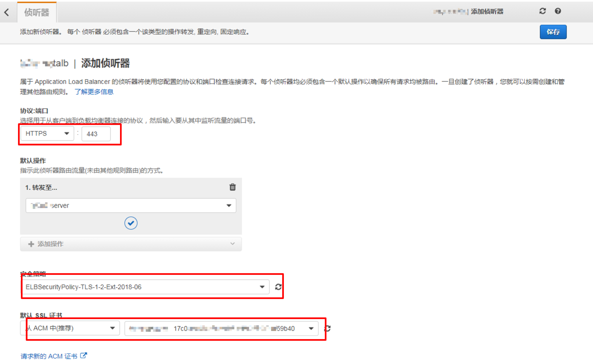Click the plus icon beside 添加操作
593x364 pixels.
31,244
